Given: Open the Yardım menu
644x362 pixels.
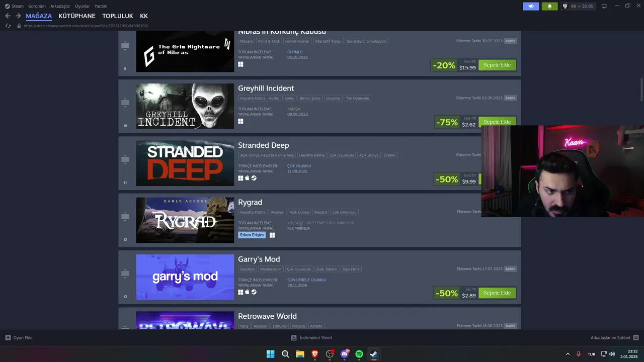Looking at the screenshot, I should [101, 6].
